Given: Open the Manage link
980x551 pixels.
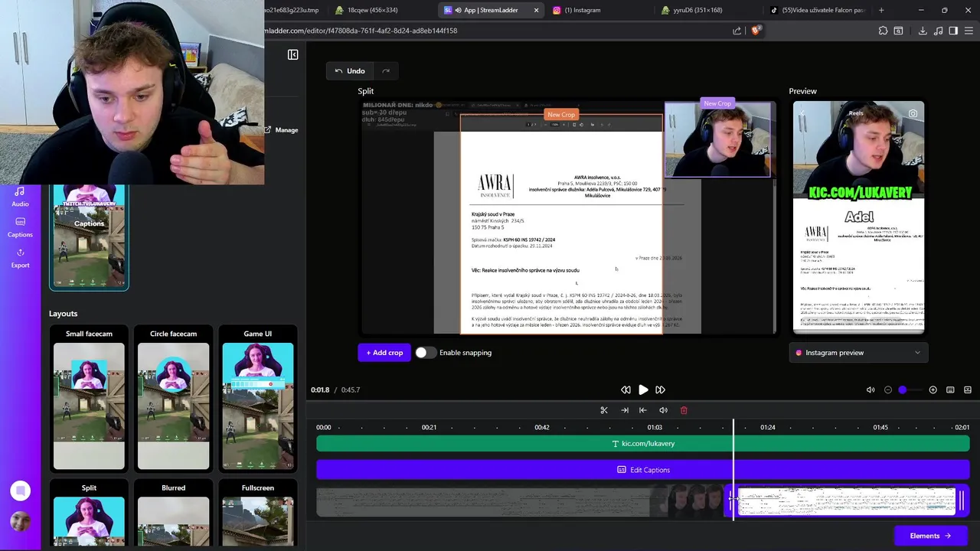Looking at the screenshot, I should (281, 130).
